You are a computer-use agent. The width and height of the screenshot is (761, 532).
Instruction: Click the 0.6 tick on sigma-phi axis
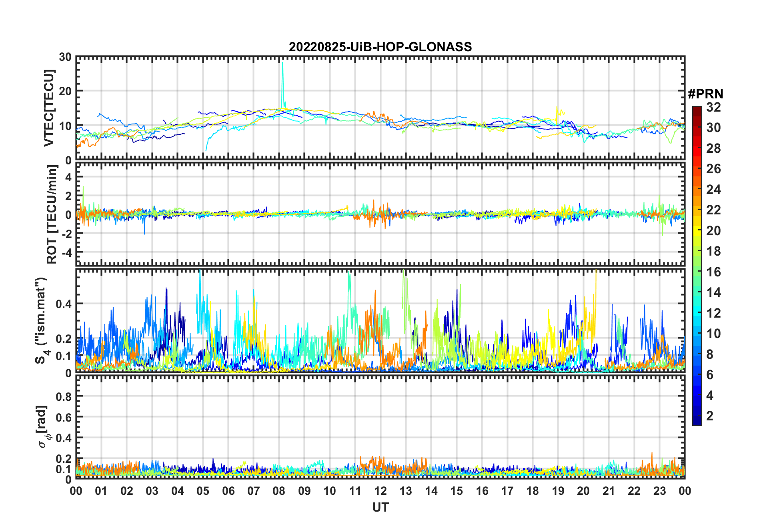64,417
